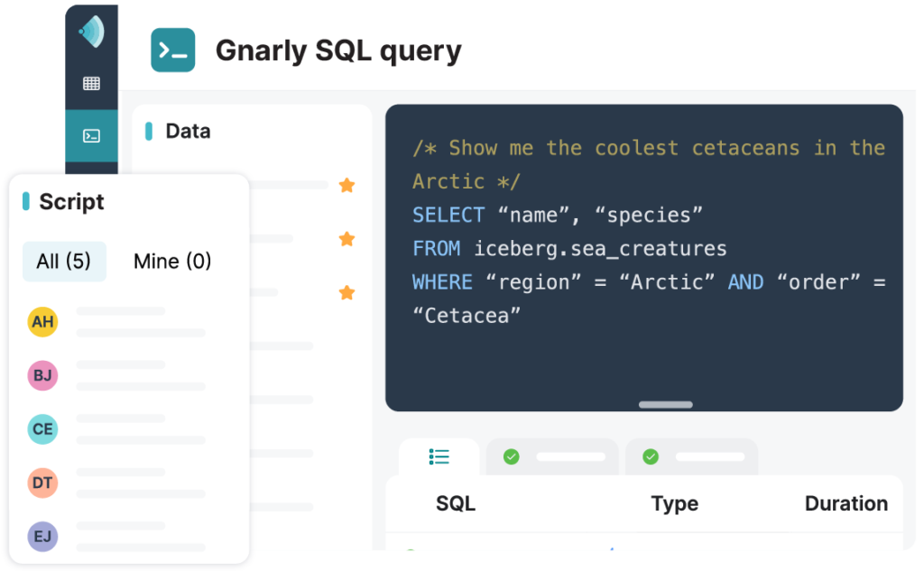
Task: Switch to the All (5) scripts tab
Action: [64, 261]
